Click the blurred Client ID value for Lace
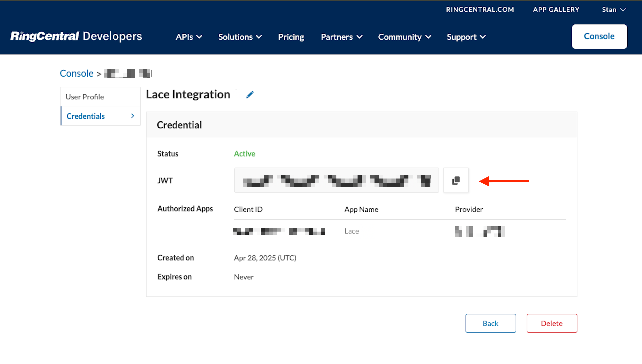Viewport: 642px width, 364px height. point(279,231)
